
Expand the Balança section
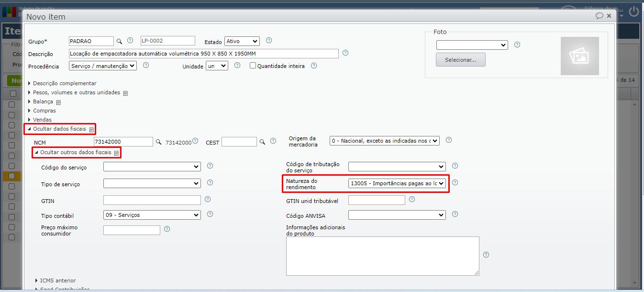pyautogui.click(x=41, y=101)
